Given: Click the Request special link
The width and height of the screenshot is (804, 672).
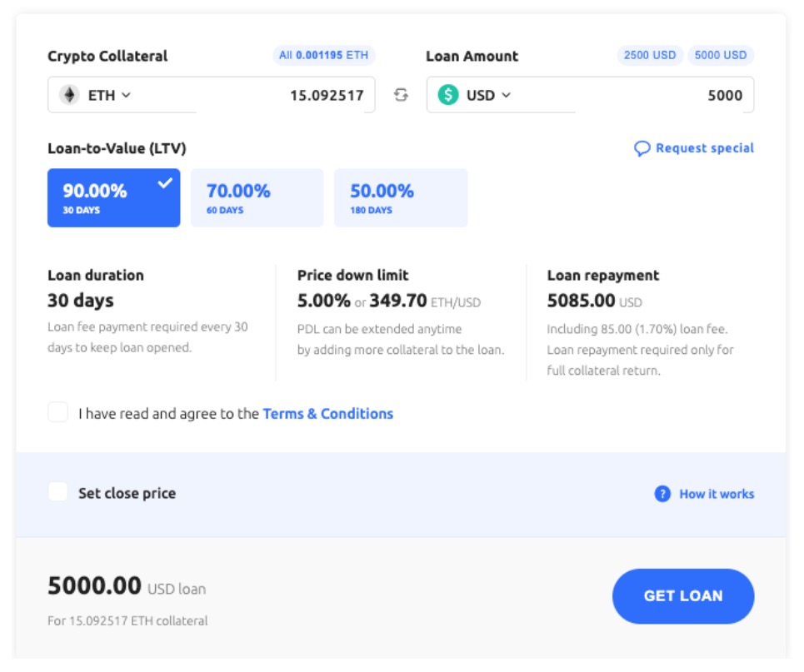Looking at the screenshot, I should tap(704, 148).
